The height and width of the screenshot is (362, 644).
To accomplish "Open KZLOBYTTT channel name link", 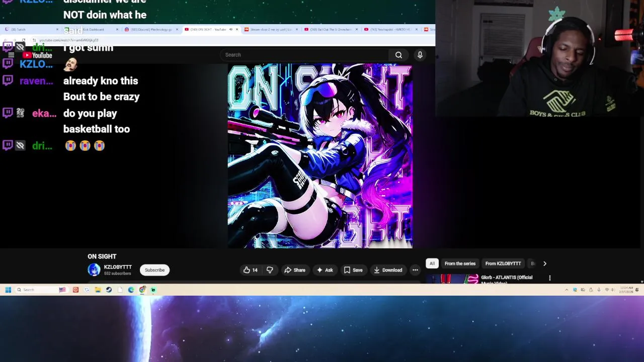I will click(118, 267).
